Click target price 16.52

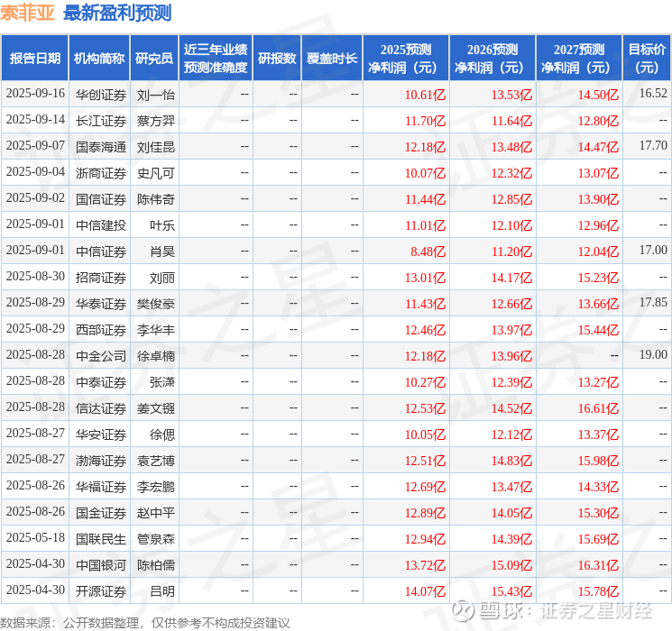653,93
